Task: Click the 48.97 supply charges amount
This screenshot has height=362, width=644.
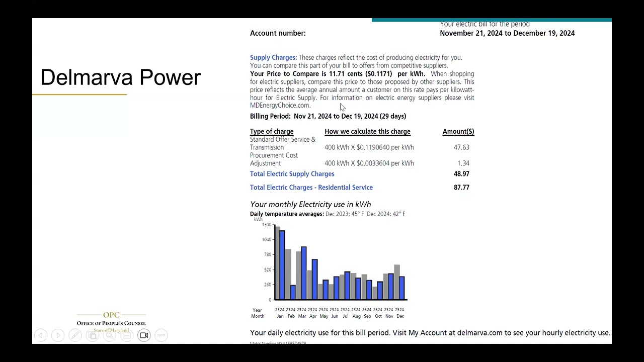Action: click(461, 174)
